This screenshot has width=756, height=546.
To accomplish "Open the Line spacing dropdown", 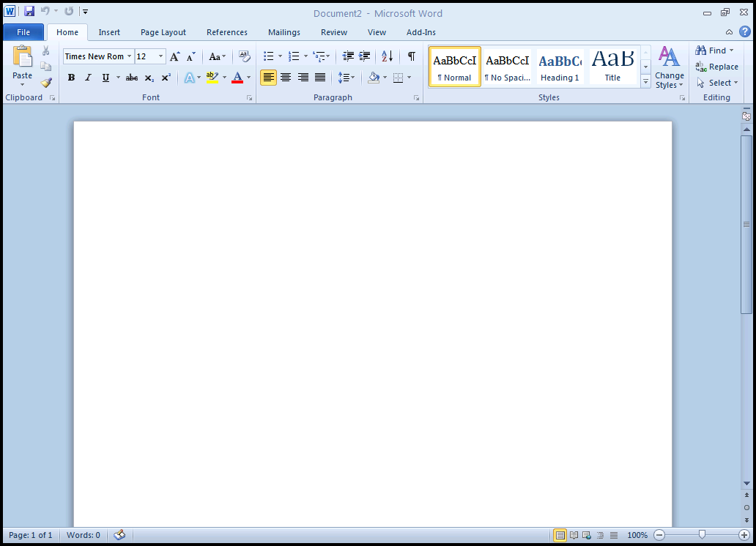I will pyautogui.click(x=346, y=77).
